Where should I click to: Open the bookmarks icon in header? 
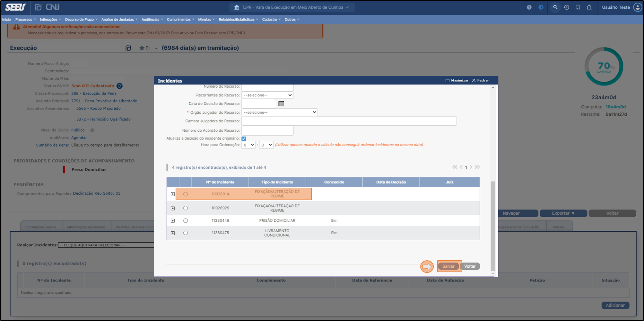[578, 7]
